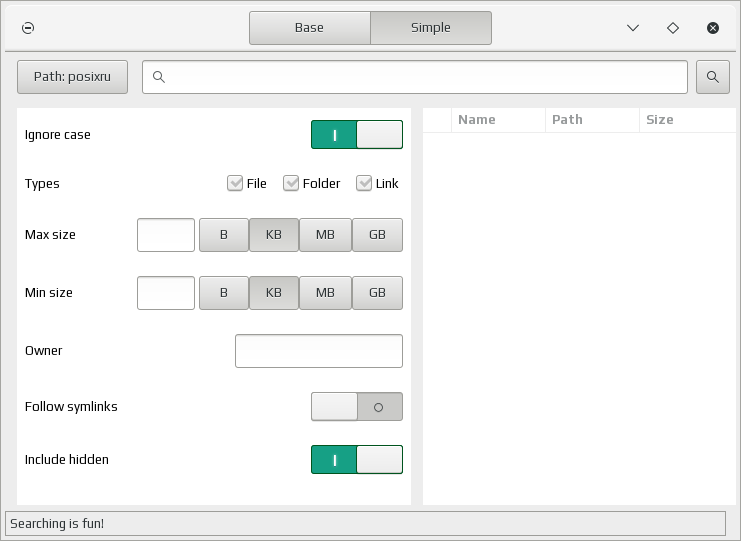Click the Max size value field
This screenshot has height=541, width=741.
pyautogui.click(x=166, y=235)
